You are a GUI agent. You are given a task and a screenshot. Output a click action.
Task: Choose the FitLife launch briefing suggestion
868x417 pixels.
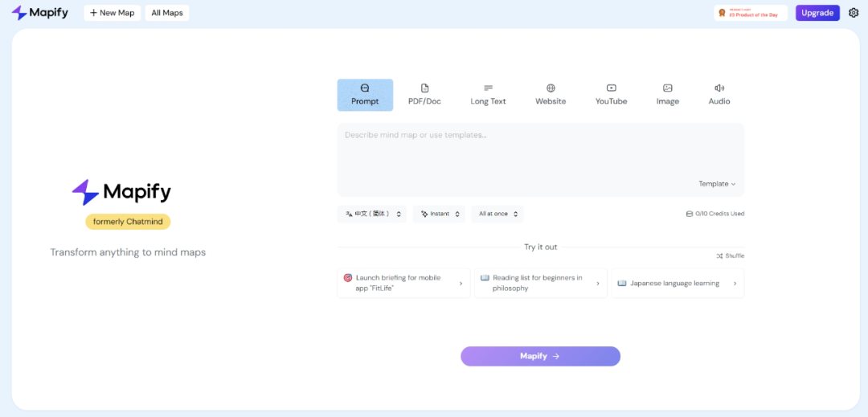[403, 283]
